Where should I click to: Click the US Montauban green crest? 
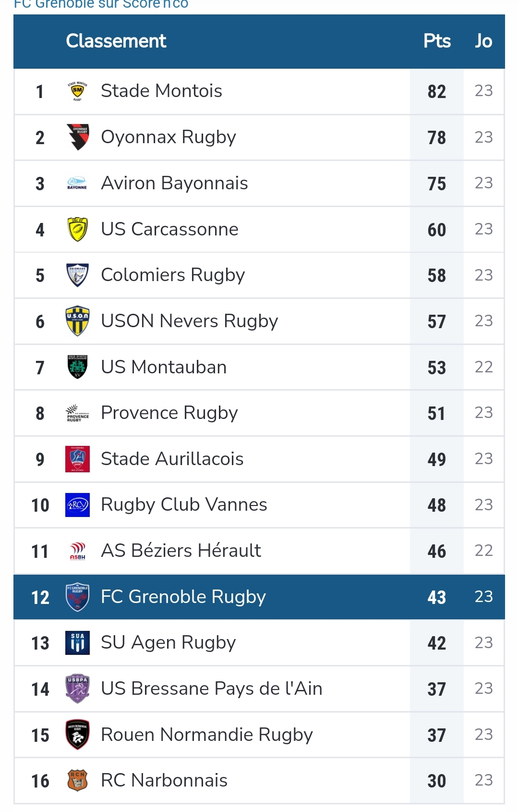tap(77, 367)
